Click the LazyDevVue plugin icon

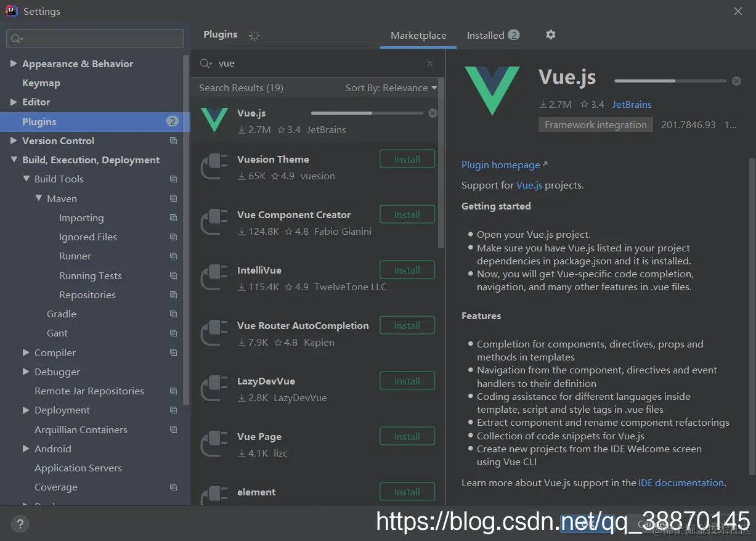214,388
